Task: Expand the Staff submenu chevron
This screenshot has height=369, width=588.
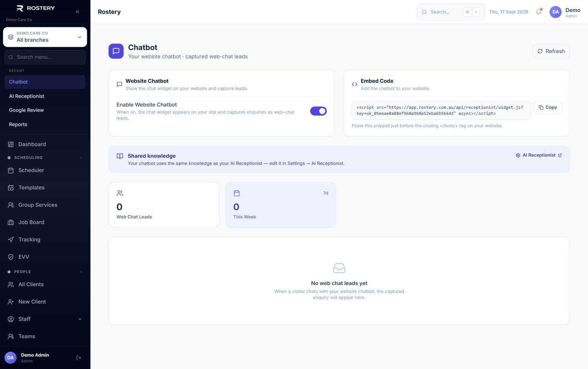Action: (80, 319)
